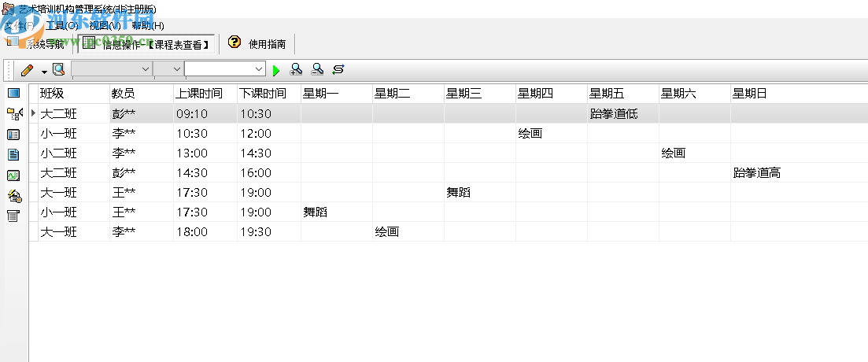Viewport: 868px width, 362px height.
Task: Select 小一班 in the 10:30 row
Action: [74, 134]
